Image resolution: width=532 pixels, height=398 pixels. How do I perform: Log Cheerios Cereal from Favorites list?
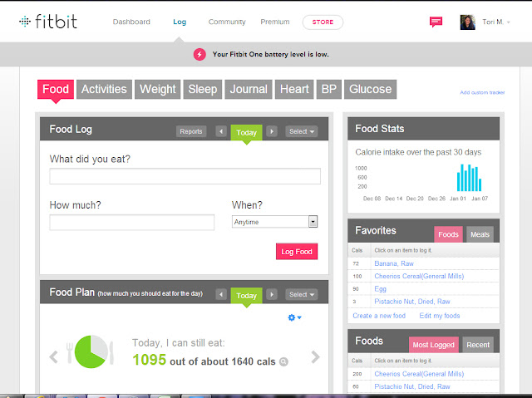419,276
